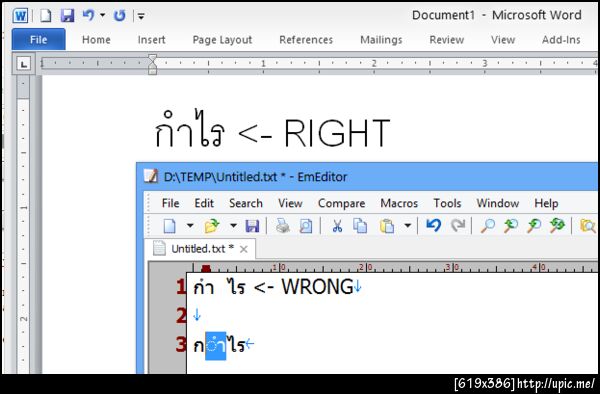This screenshot has width=600, height=394.
Task: Open the File menu in EmEditor
Action: pyautogui.click(x=170, y=203)
